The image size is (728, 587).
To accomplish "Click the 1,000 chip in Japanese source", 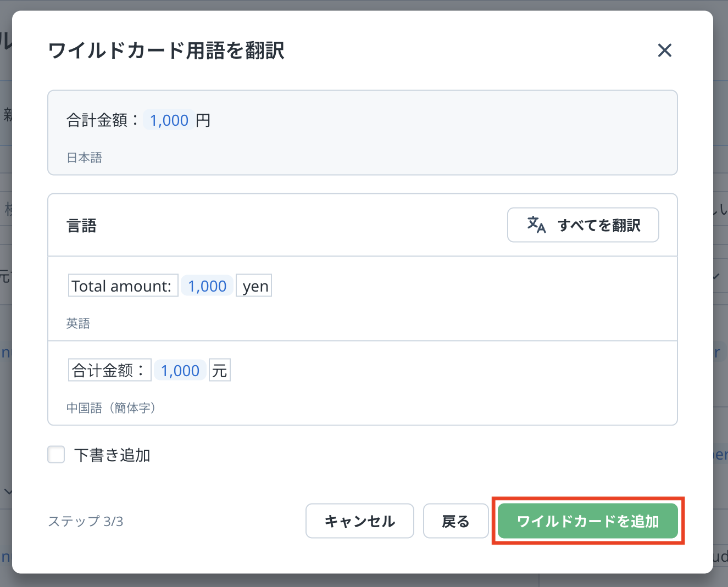I will pyautogui.click(x=169, y=120).
